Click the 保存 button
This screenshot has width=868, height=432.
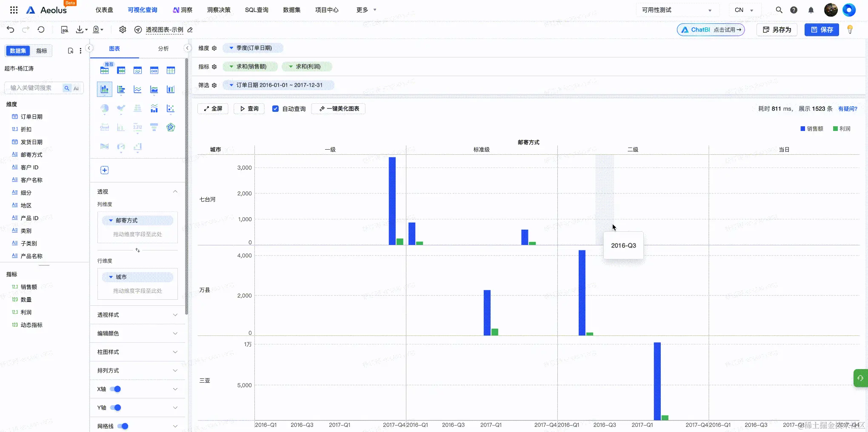coord(822,29)
